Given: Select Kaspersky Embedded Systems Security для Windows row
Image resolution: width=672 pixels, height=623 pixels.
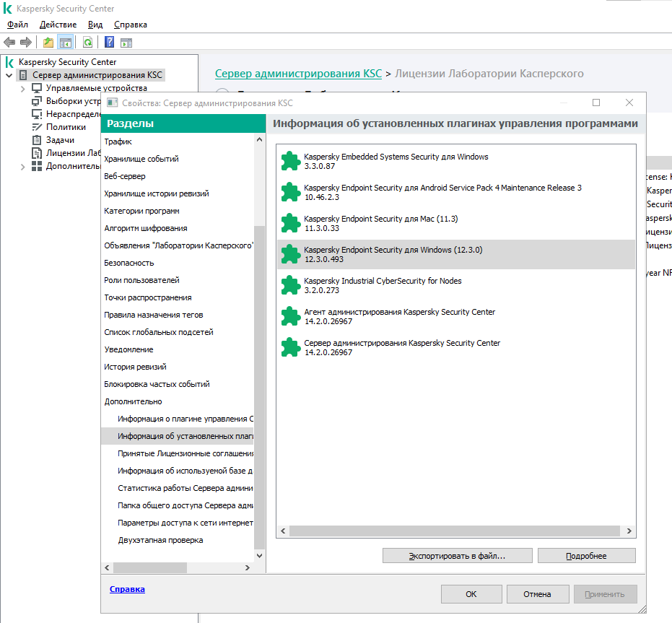Looking at the screenshot, I should [x=456, y=161].
